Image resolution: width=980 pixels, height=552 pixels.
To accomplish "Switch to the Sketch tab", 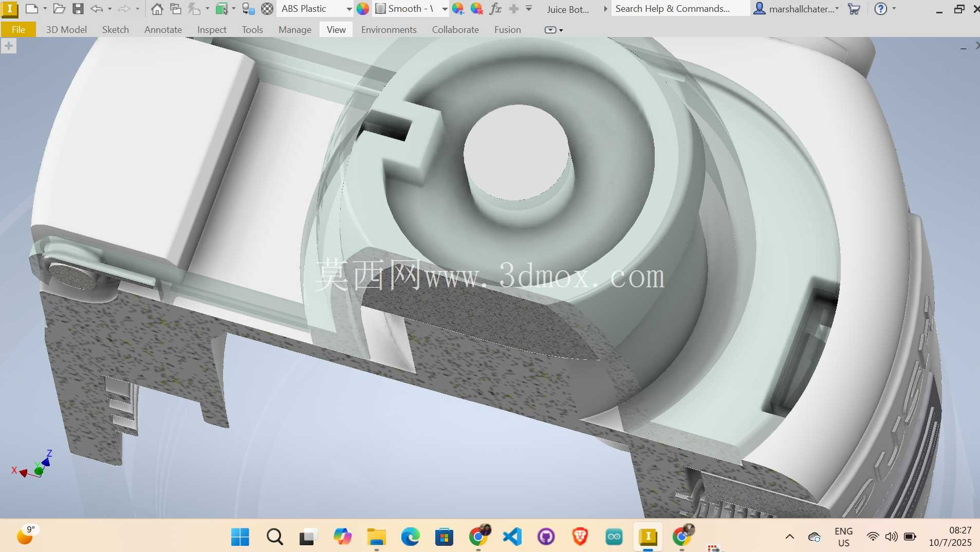I will [x=115, y=29].
